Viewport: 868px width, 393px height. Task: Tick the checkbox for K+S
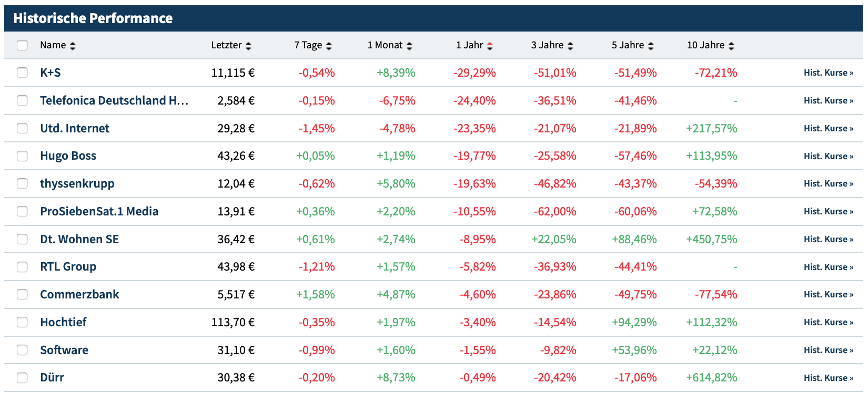click(x=22, y=73)
